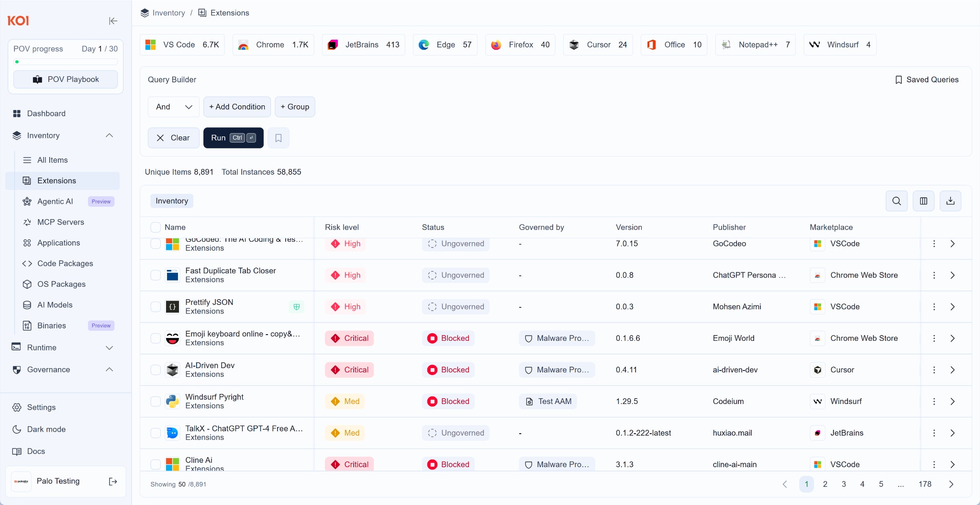Viewport: 980px width, 505px height.
Task: Select the Fast Duplicate Tab Closer checkbox
Action: [156, 275]
